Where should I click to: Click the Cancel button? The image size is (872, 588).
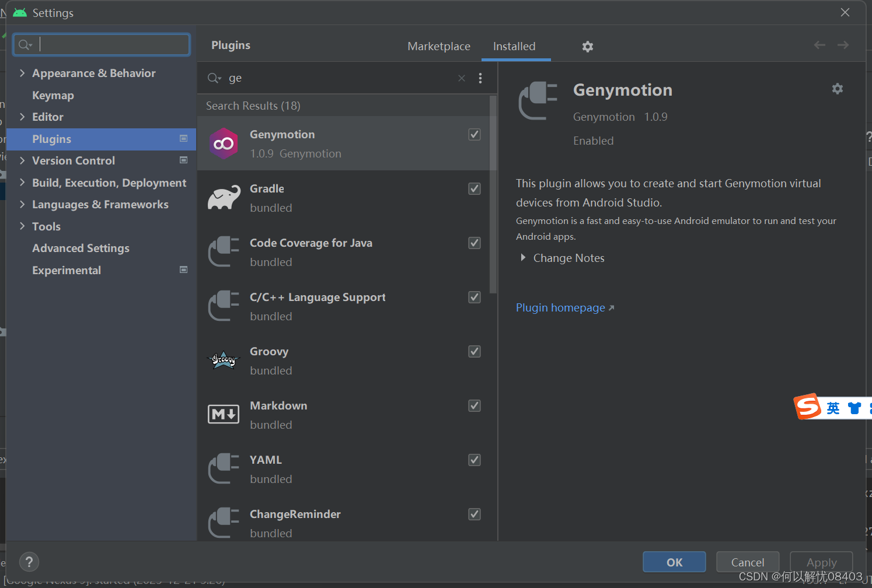point(748,562)
